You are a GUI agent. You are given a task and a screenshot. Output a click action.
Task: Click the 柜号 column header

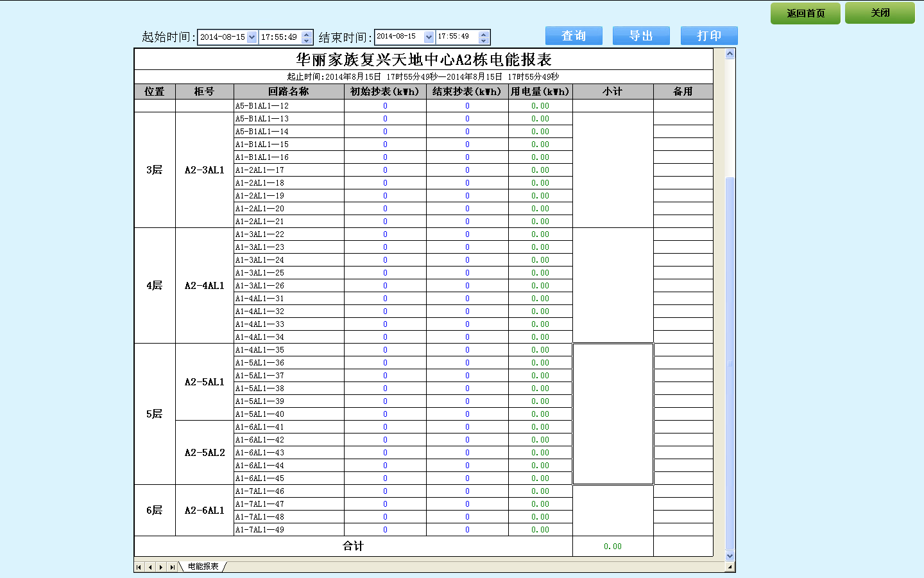click(205, 92)
